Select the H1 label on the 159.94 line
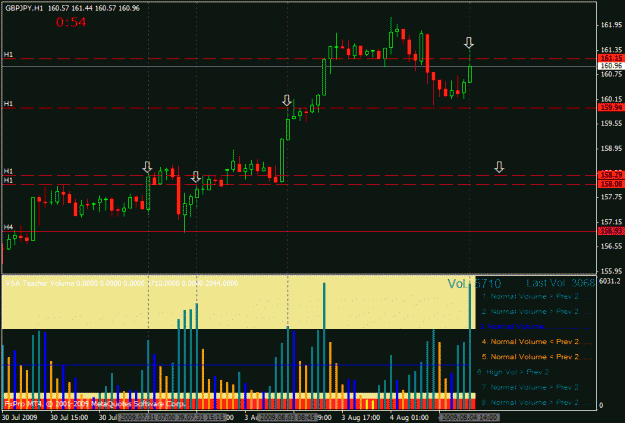Screen dimensions: 625x423 pyautogui.click(x=8, y=104)
